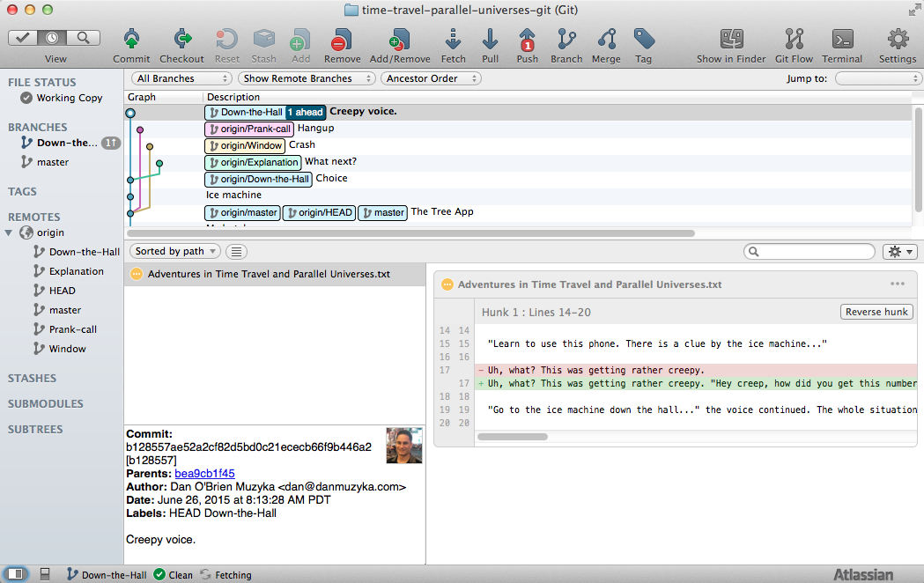Click the origin/Down-the-Hall branch label

[x=258, y=179]
